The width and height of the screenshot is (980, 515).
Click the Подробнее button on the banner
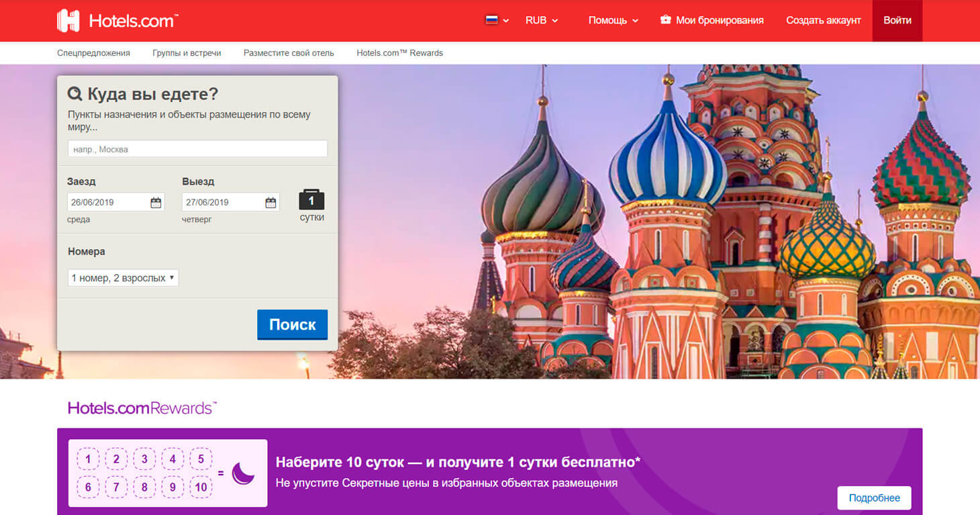point(873,498)
